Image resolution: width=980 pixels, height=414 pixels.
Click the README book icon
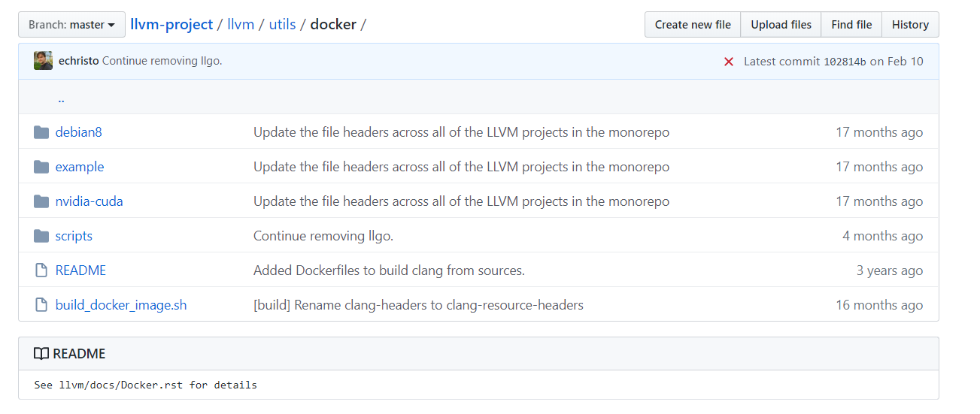coord(41,354)
